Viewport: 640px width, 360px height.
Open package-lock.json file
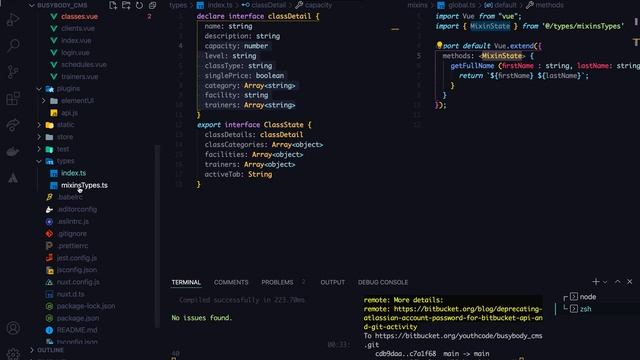(86, 306)
